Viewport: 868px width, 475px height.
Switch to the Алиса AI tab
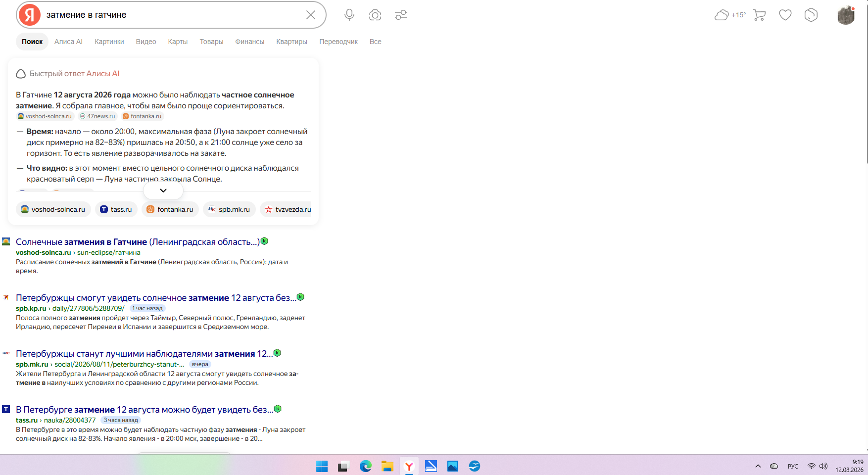pos(68,42)
